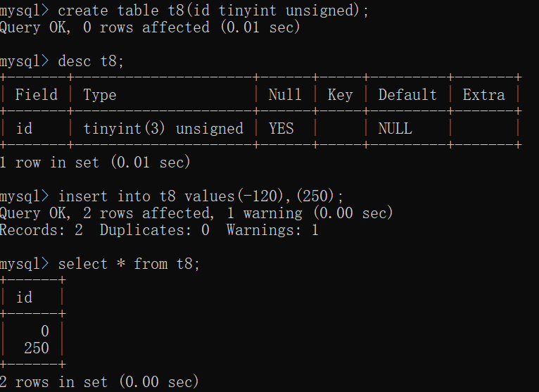The height and width of the screenshot is (392, 539).
Task: Select the value 0 in query results
Action: pyautogui.click(x=44, y=331)
